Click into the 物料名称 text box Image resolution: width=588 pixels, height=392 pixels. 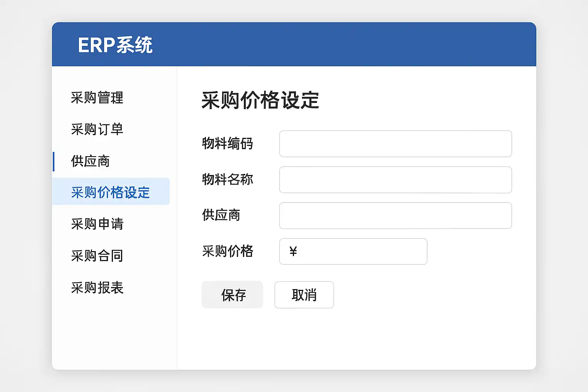395,180
